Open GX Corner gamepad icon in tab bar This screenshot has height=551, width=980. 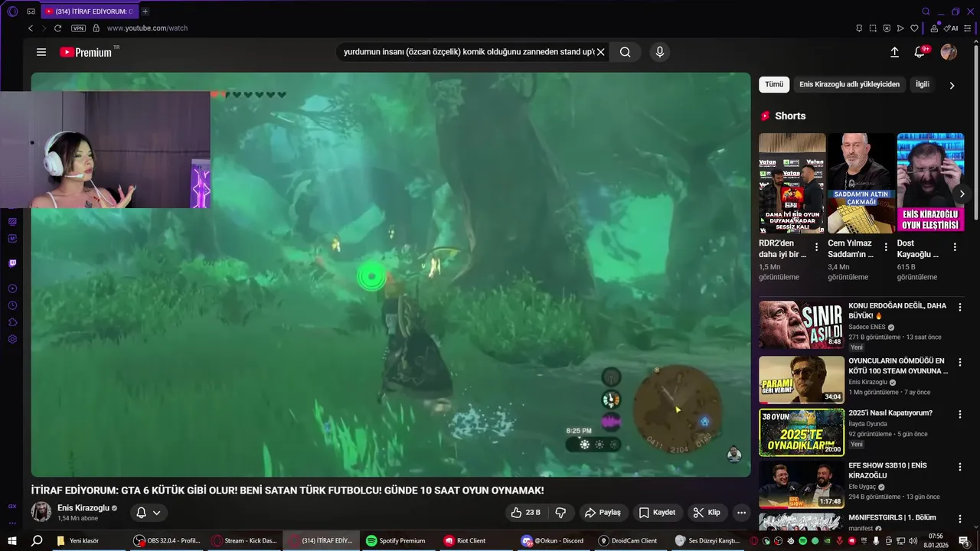(x=31, y=11)
